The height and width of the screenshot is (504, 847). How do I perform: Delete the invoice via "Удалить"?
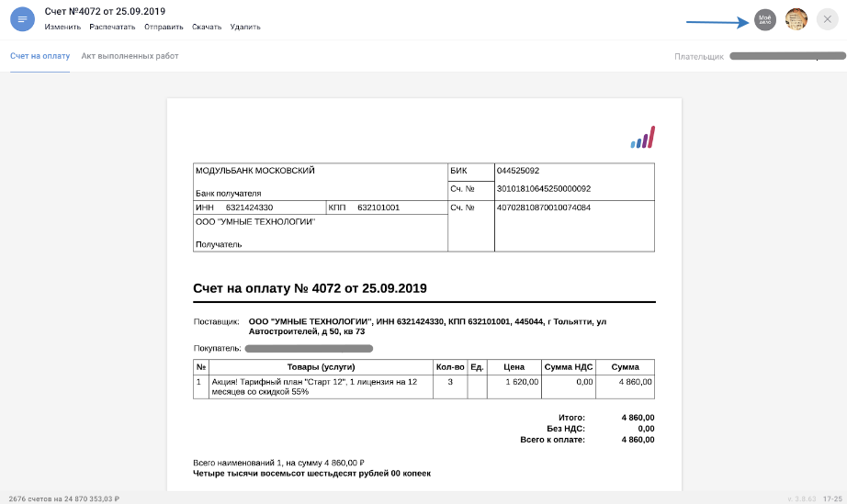(x=245, y=27)
